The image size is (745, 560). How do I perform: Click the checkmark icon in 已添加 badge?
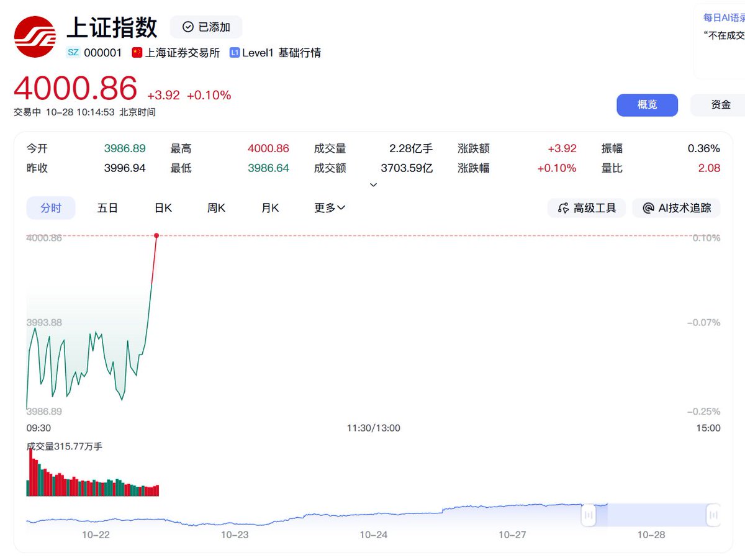(187, 27)
